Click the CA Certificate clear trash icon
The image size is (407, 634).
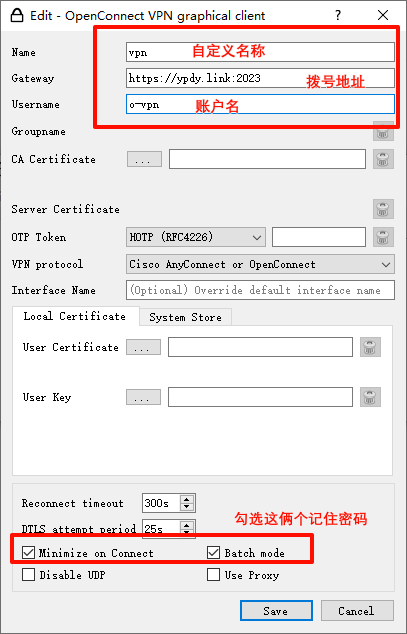(383, 159)
